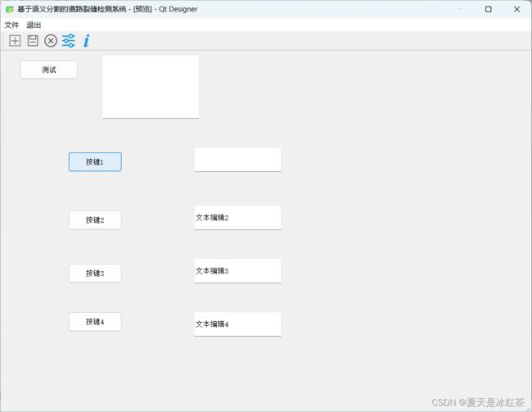This screenshot has height=412, width=532.
Task: Focus the empty text field beside 按键1
Action: [x=237, y=160]
